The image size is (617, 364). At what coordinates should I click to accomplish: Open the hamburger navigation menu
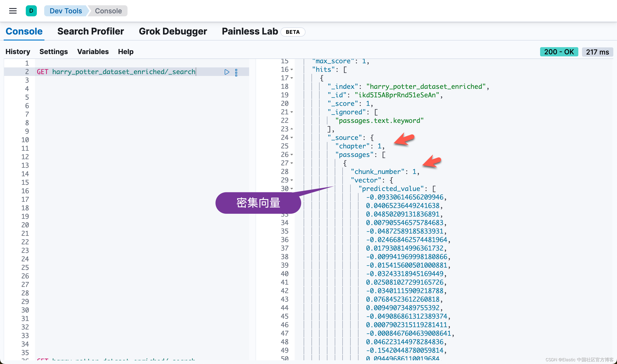(13, 11)
